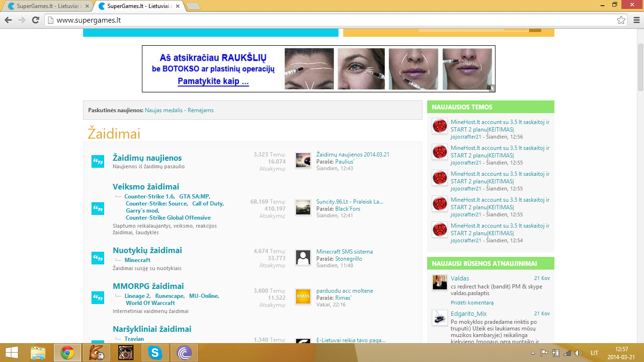Open the Minecraft subforum link
Viewport: 644px width, 362px height.
click(138, 260)
